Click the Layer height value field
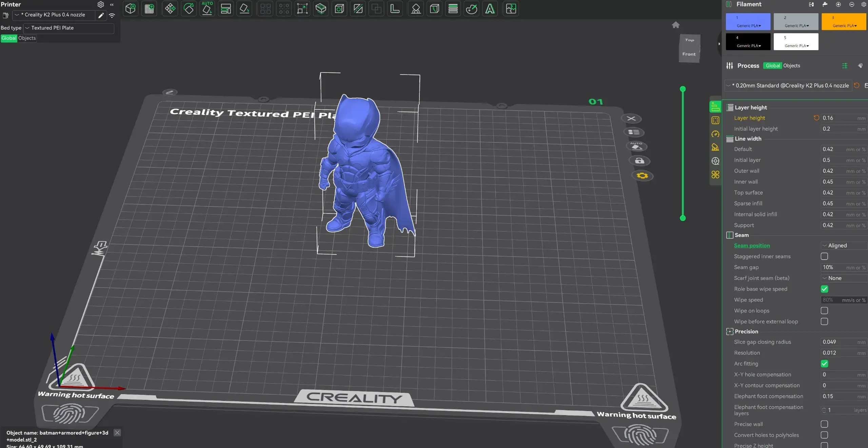 click(x=837, y=118)
